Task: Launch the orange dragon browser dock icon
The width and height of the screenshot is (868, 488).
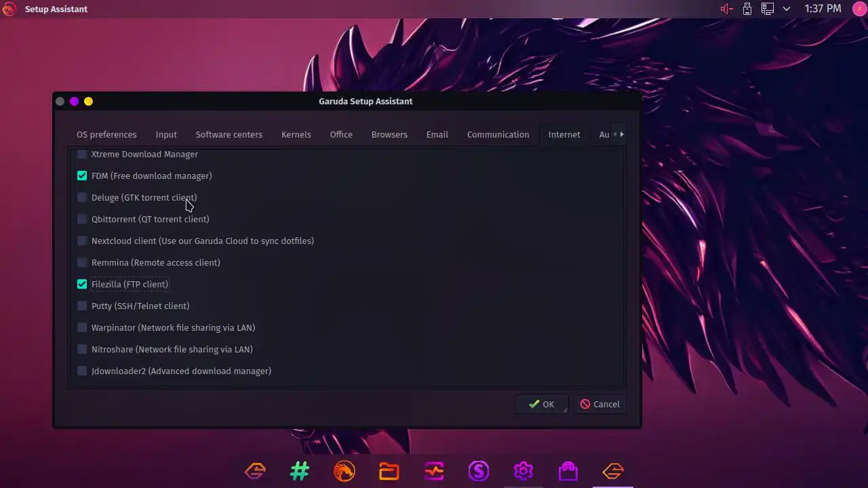Action: pos(344,470)
